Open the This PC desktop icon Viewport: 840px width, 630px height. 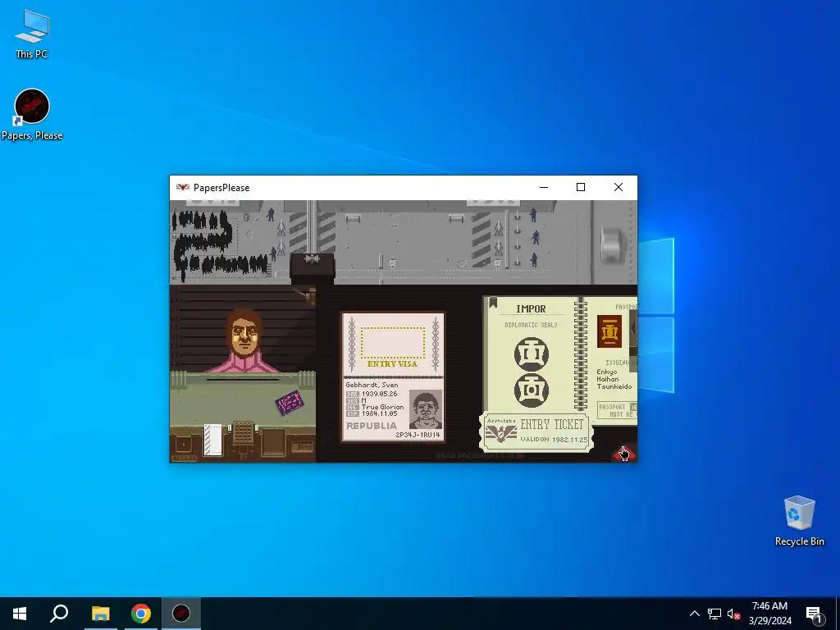32,34
